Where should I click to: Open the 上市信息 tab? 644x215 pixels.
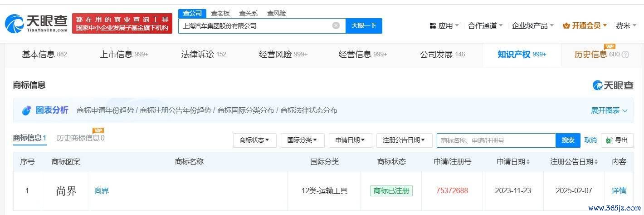[x=124, y=55]
